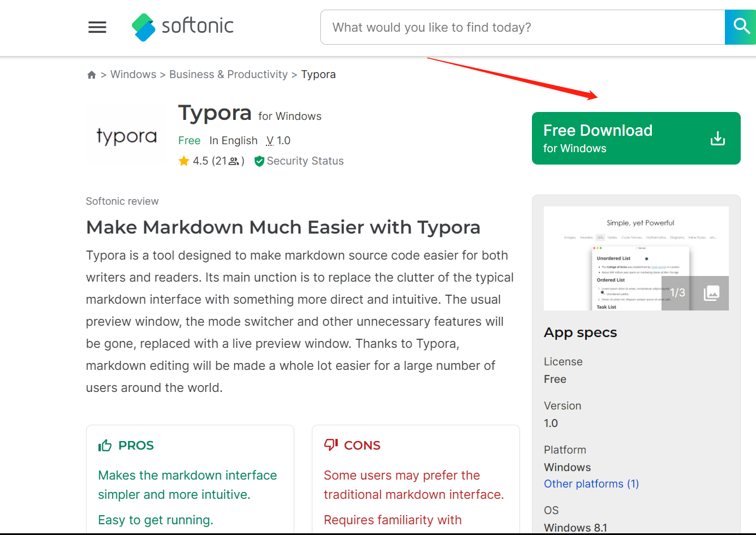Go to home via breadcrumb house icon

coord(92,75)
